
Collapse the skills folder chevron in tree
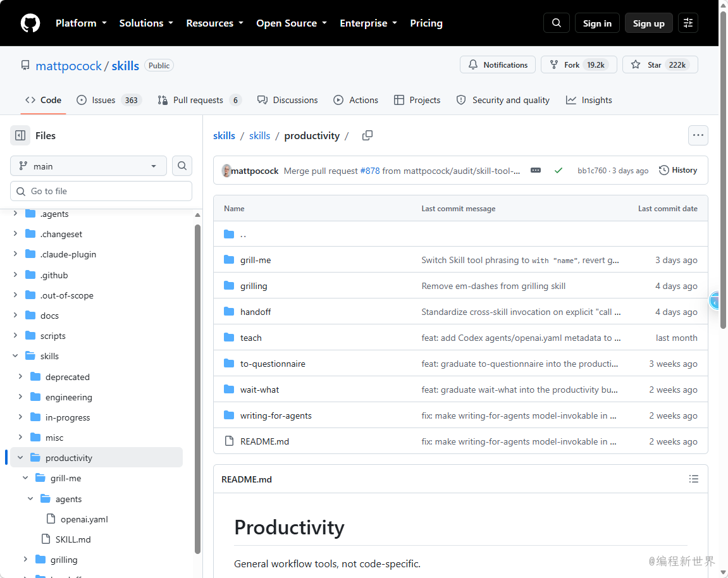[15, 355]
